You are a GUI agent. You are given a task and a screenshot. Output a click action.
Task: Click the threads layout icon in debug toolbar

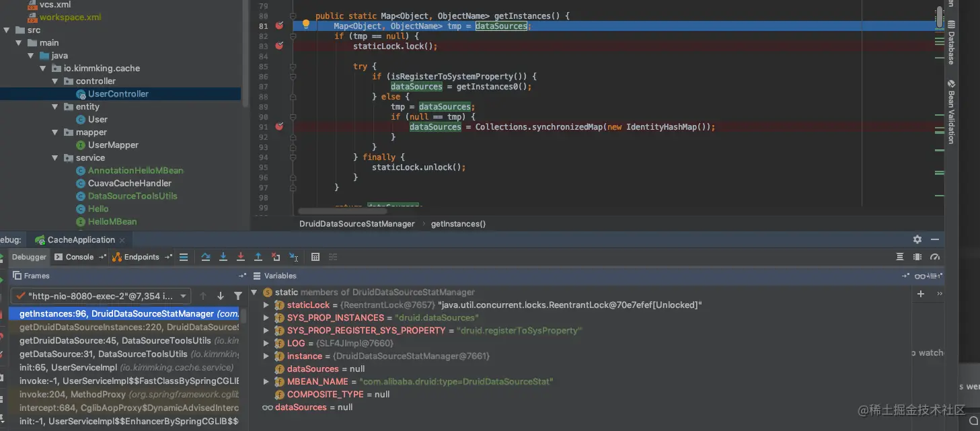900,257
